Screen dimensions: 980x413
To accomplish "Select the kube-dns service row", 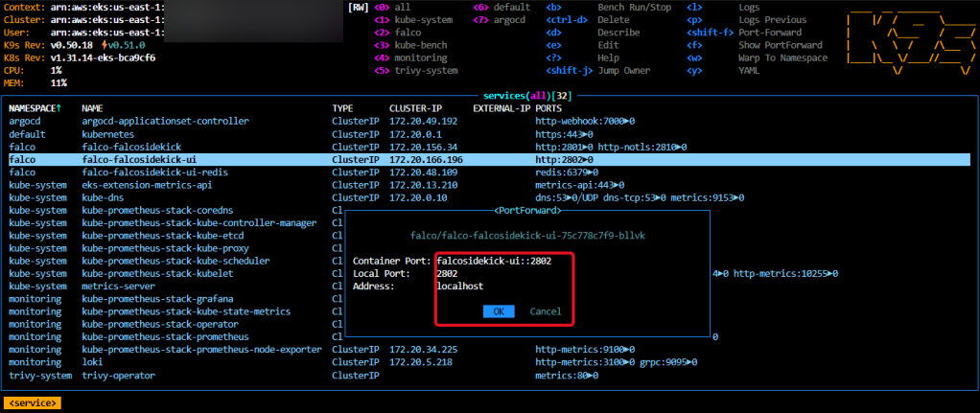I will (489, 197).
